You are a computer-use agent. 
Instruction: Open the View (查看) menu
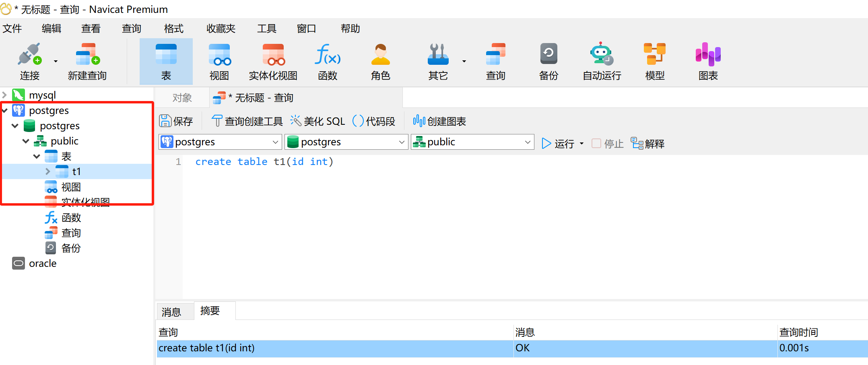tap(91, 29)
